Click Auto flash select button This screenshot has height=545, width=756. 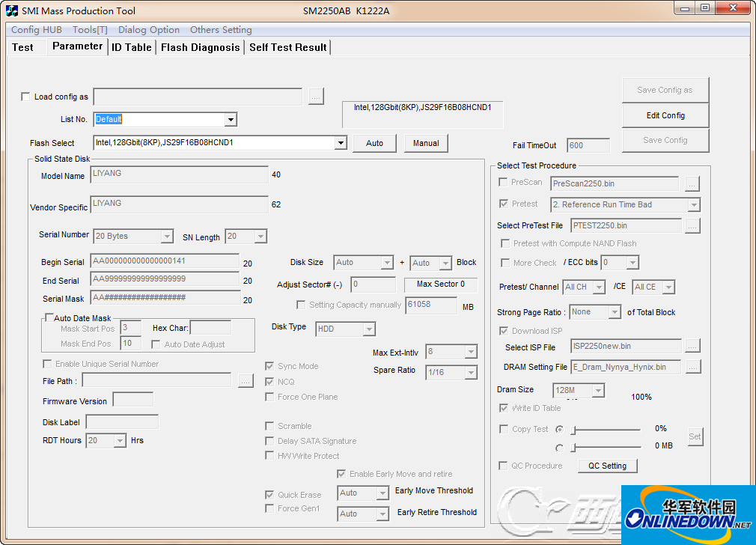pyautogui.click(x=374, y=143)
